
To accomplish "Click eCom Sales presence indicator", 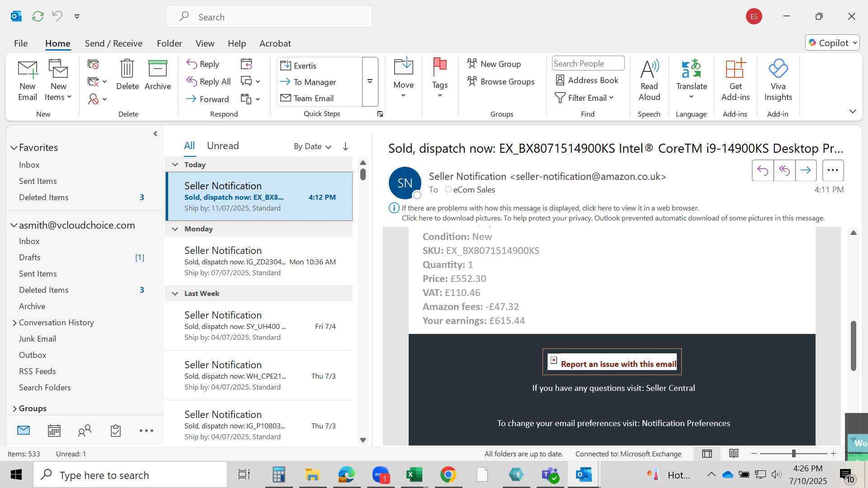I will pyautogui.click(x=448, y=189).
